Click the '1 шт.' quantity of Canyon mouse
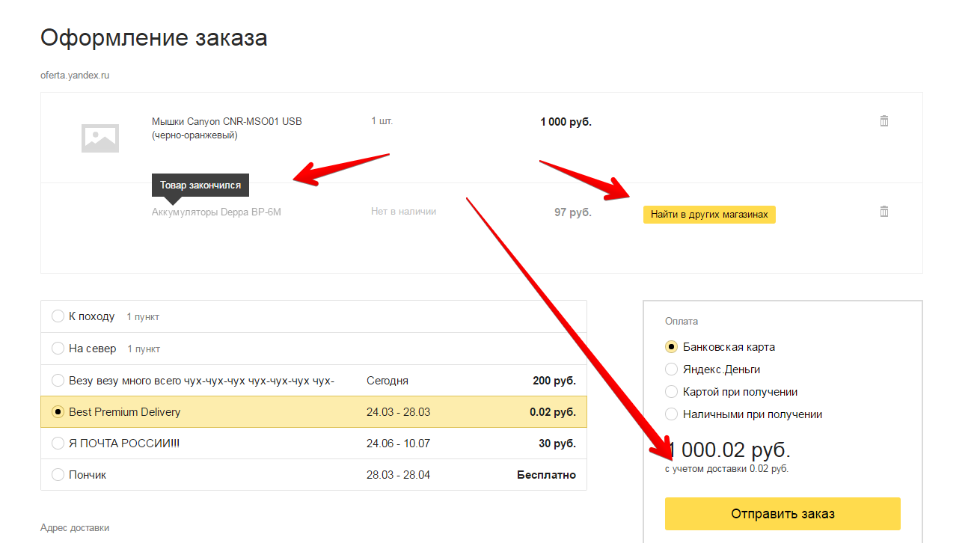Screen dimensions: 980x543 tap(382, 121)
